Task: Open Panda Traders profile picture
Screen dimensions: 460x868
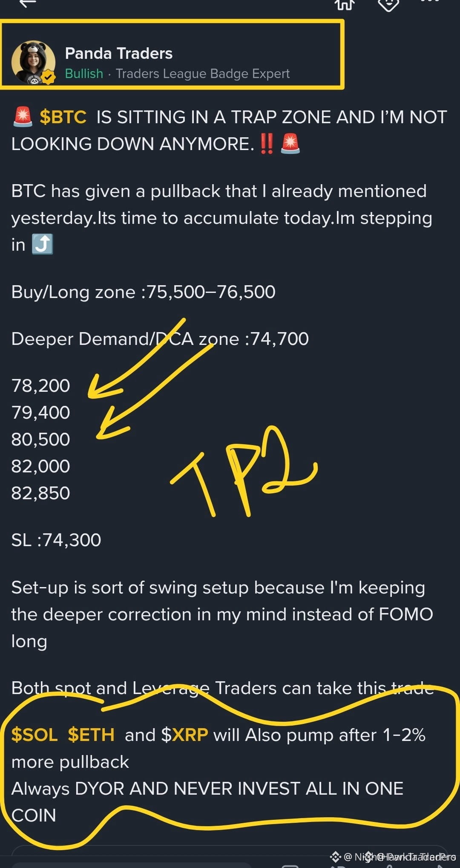Action: (x=33, y=62)
